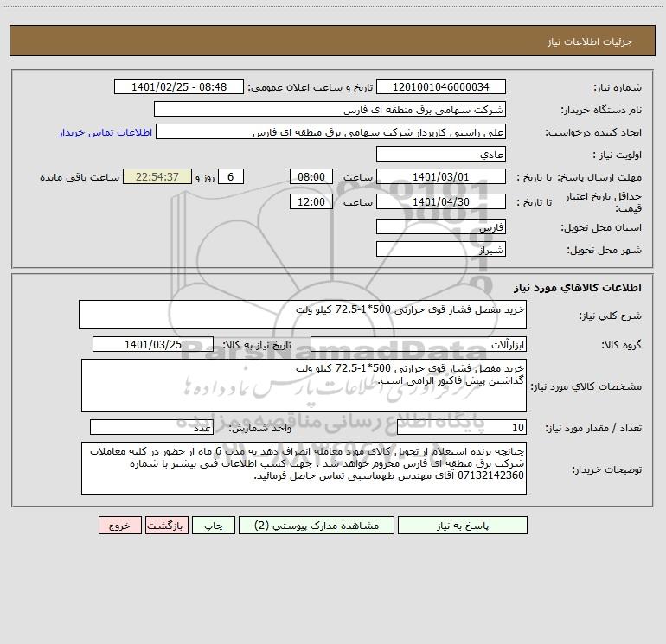Click the label گروه کالا
Screen dimensions: 666x644
(x=621, y=345)
